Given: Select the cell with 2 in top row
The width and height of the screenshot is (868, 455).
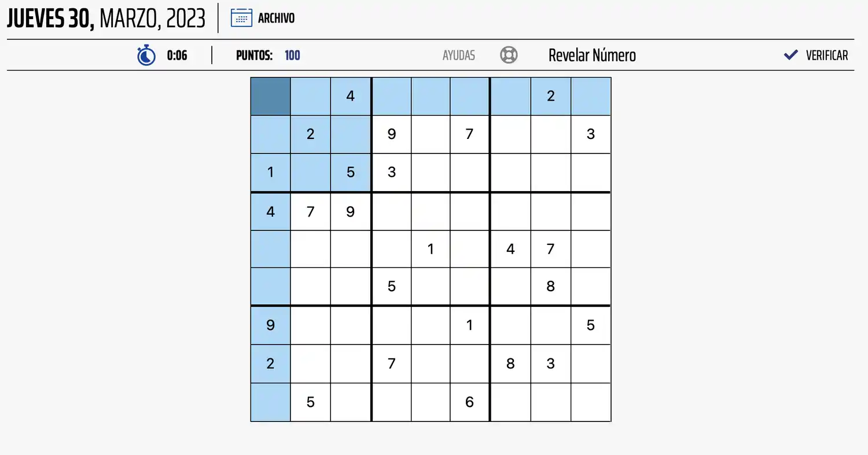Looking at the screenshot, I should pos(550,96).
